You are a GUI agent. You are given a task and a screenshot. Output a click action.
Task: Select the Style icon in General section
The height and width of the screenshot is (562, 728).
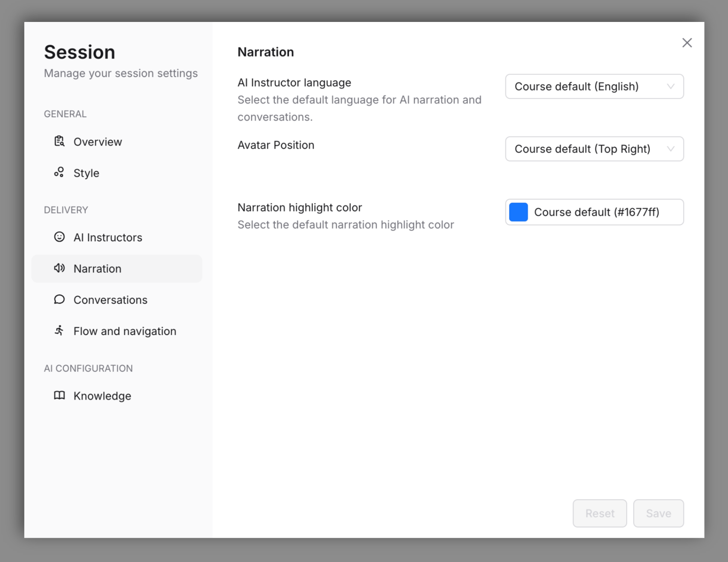point(59,172)
